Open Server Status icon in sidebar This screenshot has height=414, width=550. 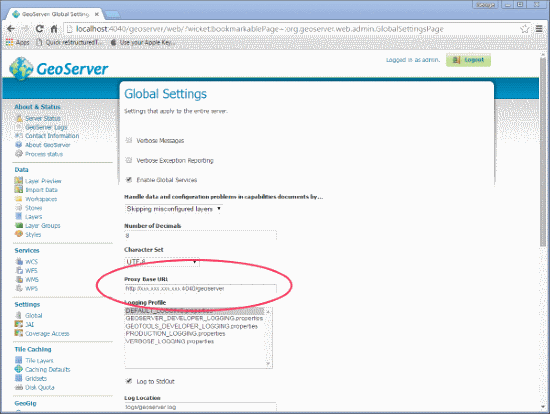[x=19, y=118]
